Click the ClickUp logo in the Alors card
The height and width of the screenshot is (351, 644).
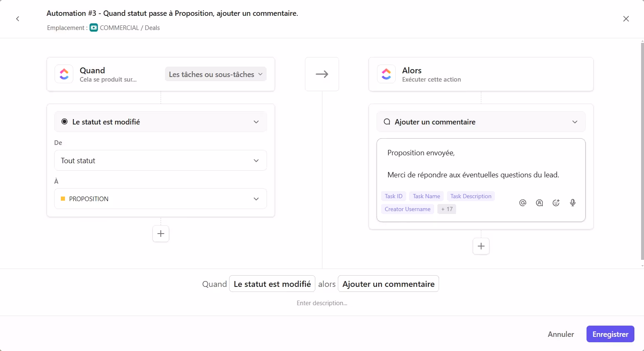coord(386,74)
